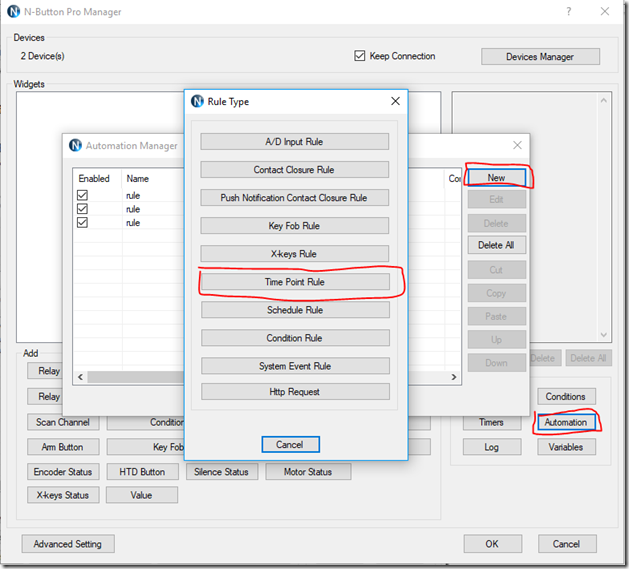Open Variables
The width and height of the screenshot is (629, 569).
(566, 447)
